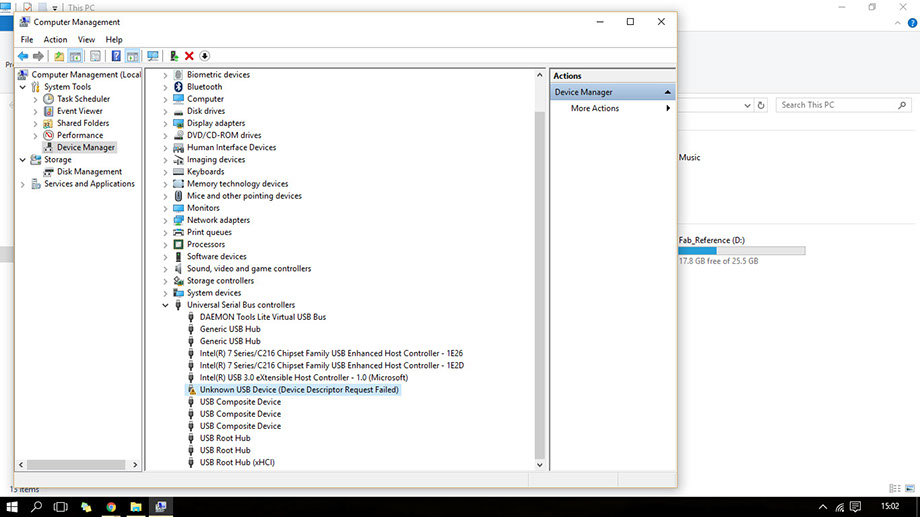Image resolution: width=920 pixels, height=517 pixels.
Task: Open the Help menu
Action: [x=114, y=40]
